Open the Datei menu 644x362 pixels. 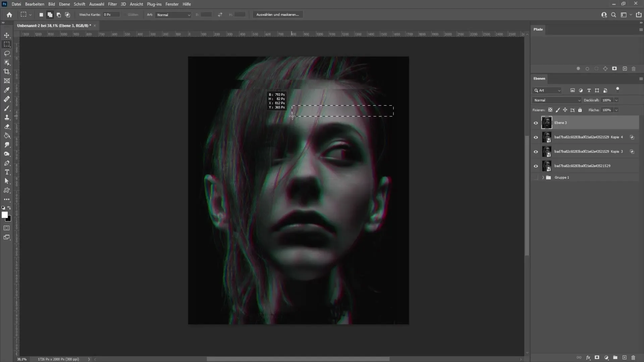tap(16, 4)
